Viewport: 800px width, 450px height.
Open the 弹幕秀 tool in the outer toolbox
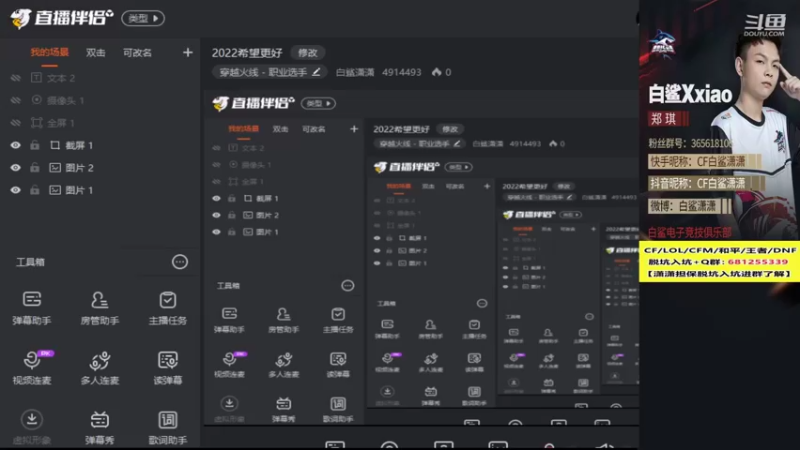[x=99, y=427]
